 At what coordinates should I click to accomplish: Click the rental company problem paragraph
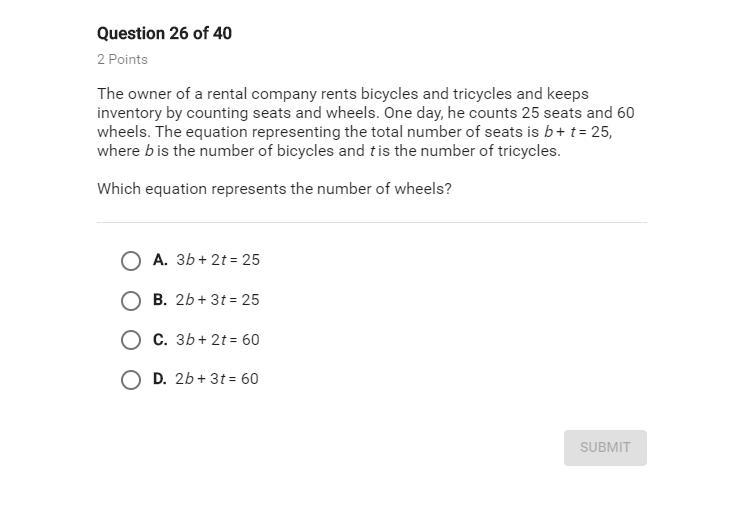[365, 122]
